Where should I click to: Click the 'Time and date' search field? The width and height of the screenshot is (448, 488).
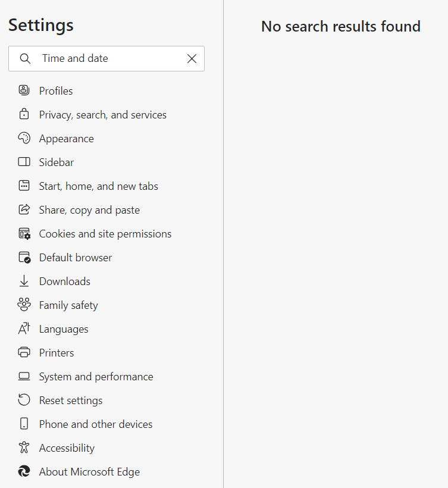107,58
